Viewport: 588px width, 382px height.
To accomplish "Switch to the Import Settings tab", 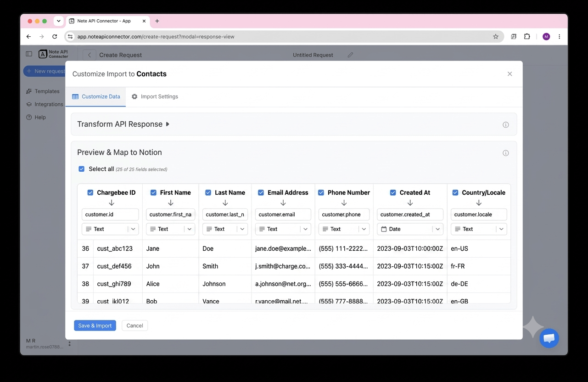I will [x=155, y=96].
